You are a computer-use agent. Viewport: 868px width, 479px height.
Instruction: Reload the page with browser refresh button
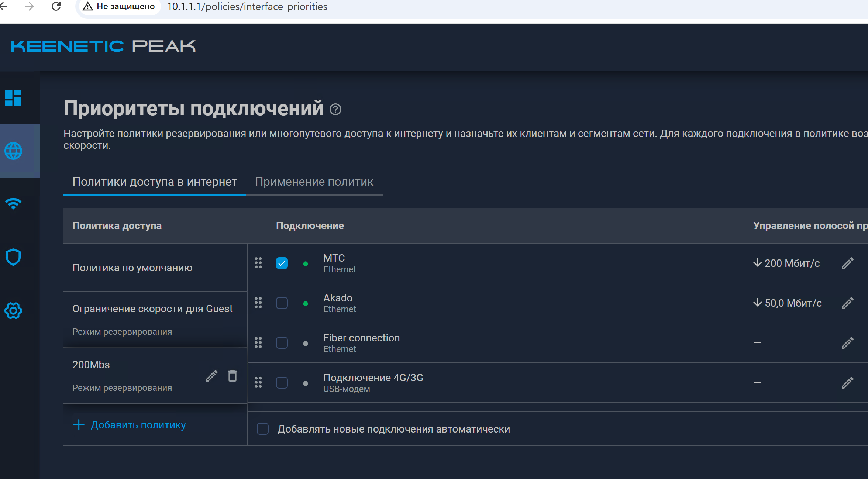pos(56,6)
